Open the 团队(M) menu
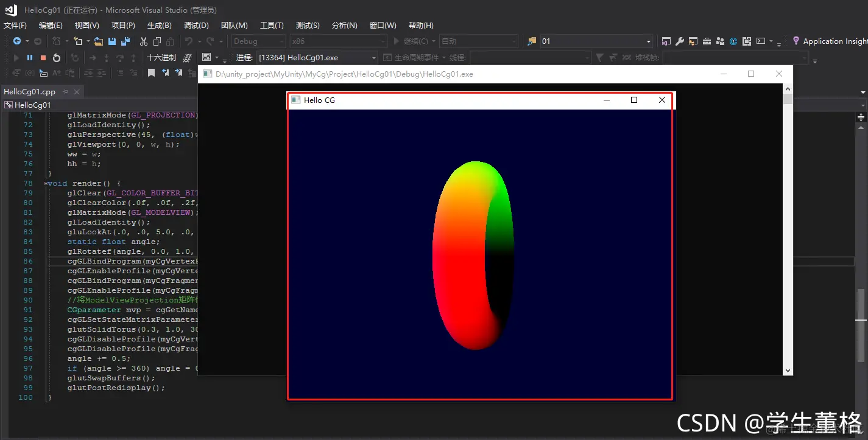 pos(234,26)
